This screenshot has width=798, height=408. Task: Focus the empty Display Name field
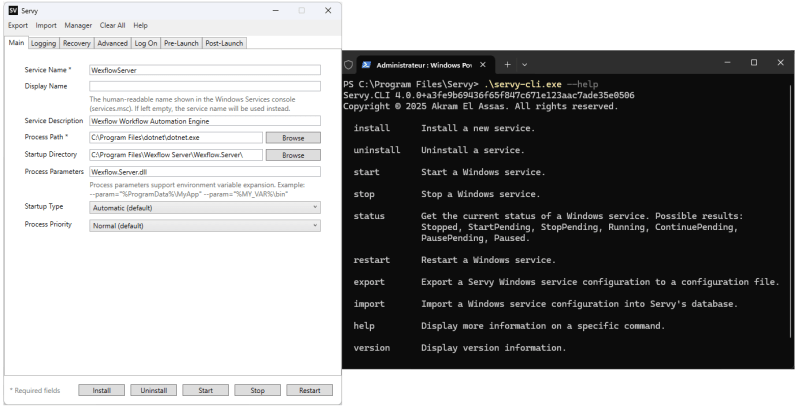(205, 86)
